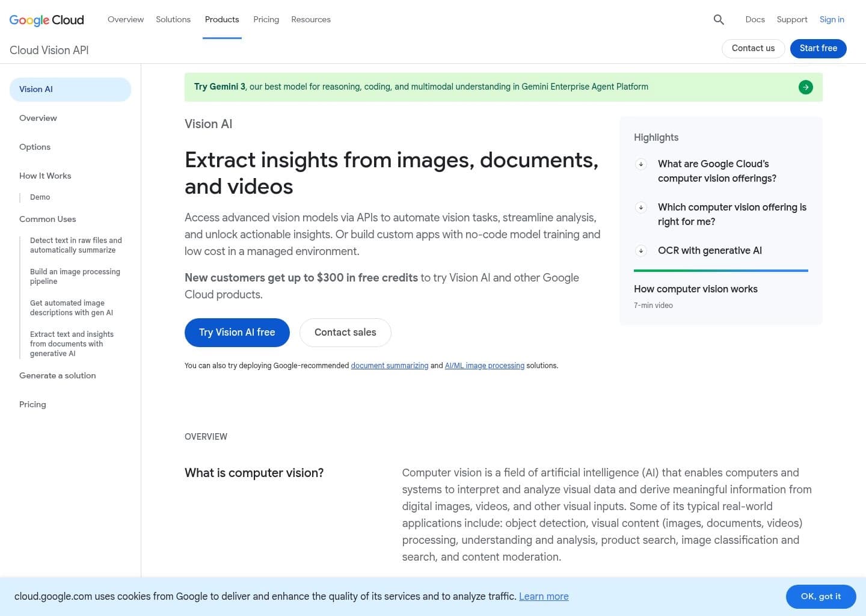Screen dimensions: 866x616
Task: Click the Start free button
Action: pyautogui.click(x=818, y=48)
